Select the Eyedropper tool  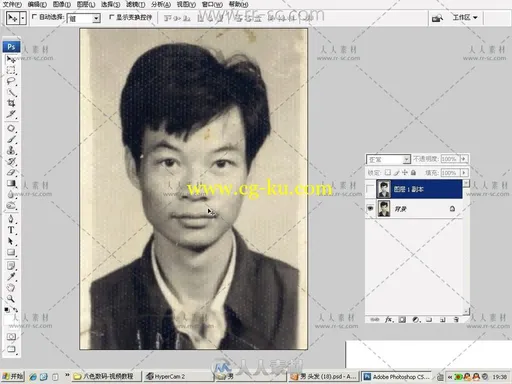pos(11,277)
